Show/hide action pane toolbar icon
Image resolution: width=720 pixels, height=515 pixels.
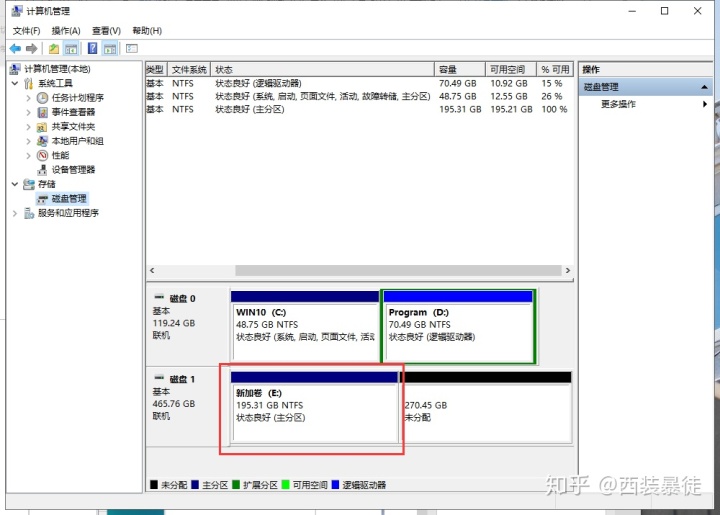click(110, 48)
